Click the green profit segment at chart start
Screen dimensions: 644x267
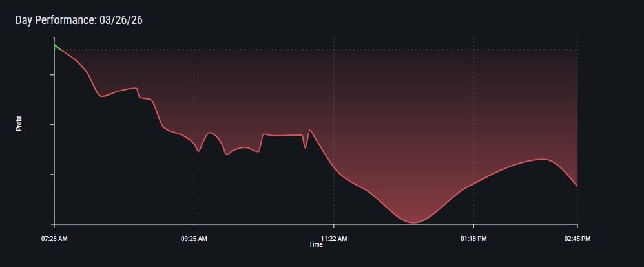pos(57,47)
